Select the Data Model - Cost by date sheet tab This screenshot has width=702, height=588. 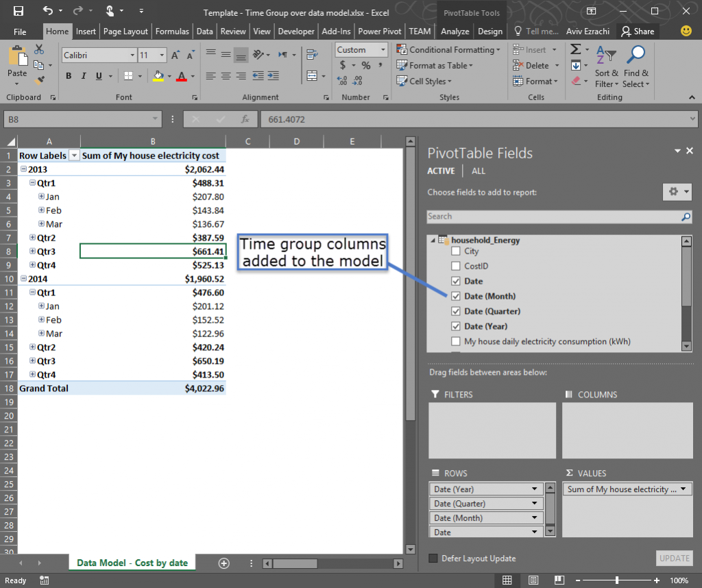(132, 562)
